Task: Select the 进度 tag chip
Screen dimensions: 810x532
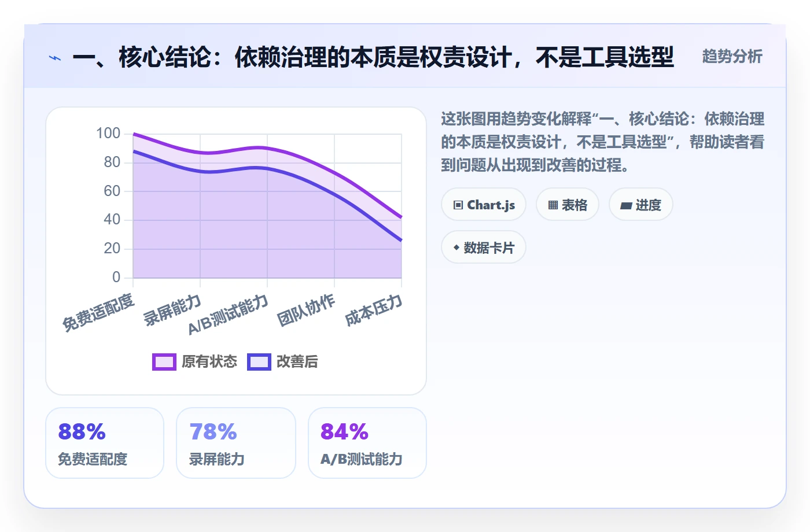Action: pos(641,205)
